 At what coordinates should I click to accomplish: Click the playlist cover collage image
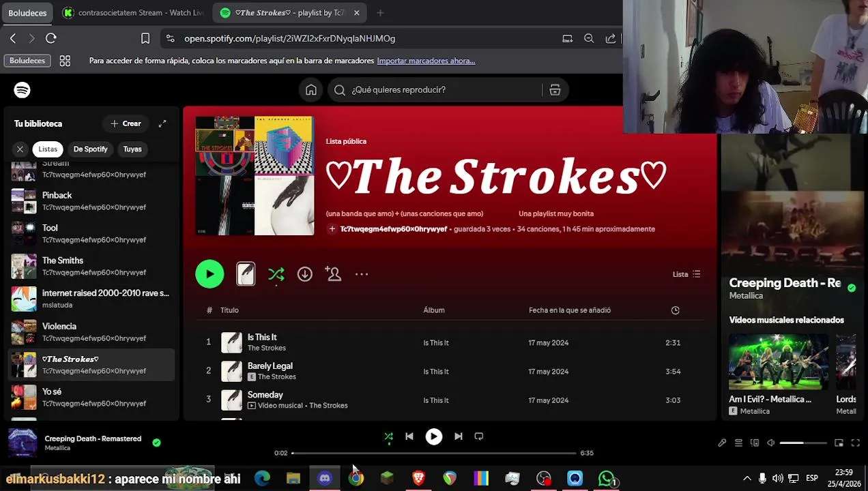pyautogui.click(x=255, y=176)
